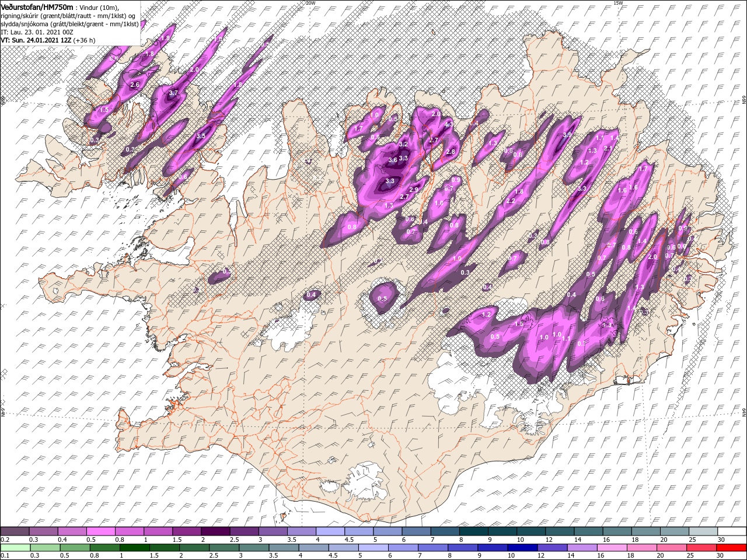Click the '15W' longitude label
The image size is (747, 560).
[618, 3]
